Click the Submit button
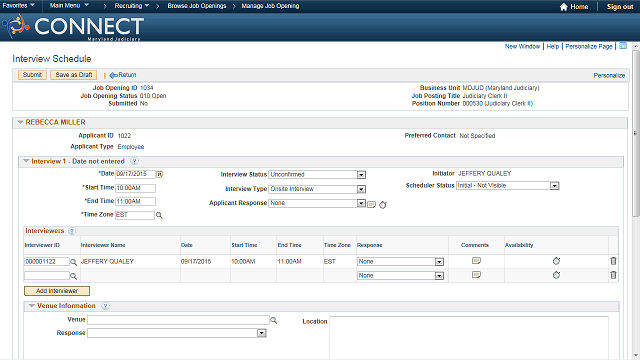This screenshot has width=640, height=360. click(x=32, y=75)
